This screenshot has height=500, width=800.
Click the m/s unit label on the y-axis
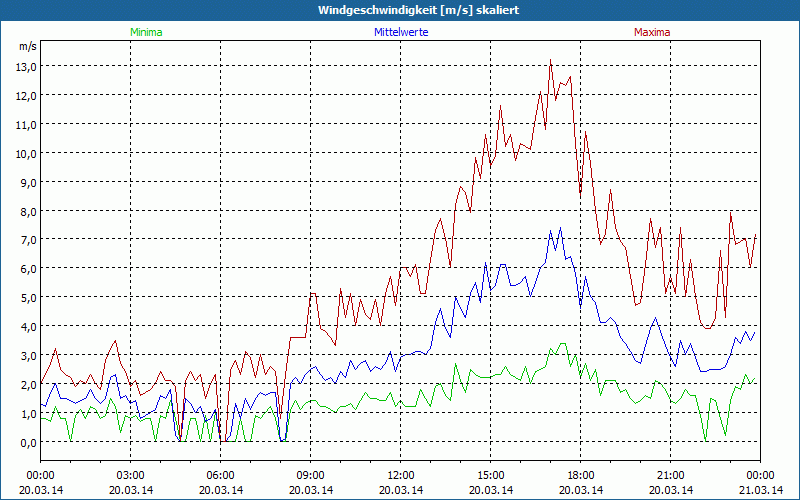[27, 46]
